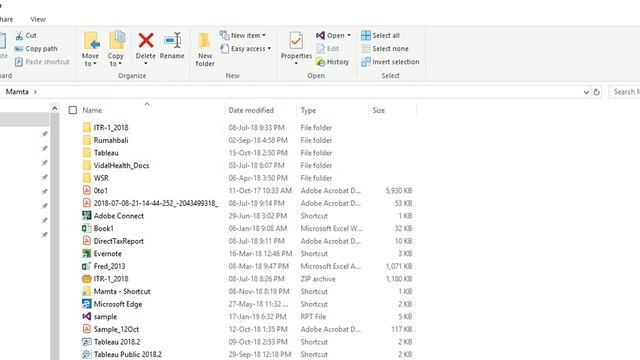Screen dimensions: 640x360
Task: Click Mamta in the address breadcrumb
Action: tap(17, 92)
